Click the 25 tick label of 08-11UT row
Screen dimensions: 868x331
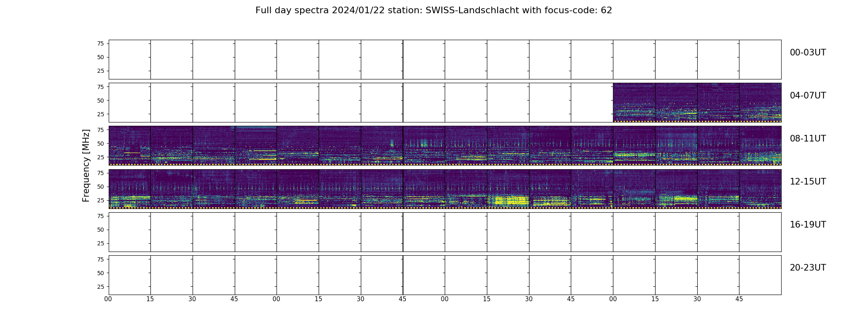(100, 157)
